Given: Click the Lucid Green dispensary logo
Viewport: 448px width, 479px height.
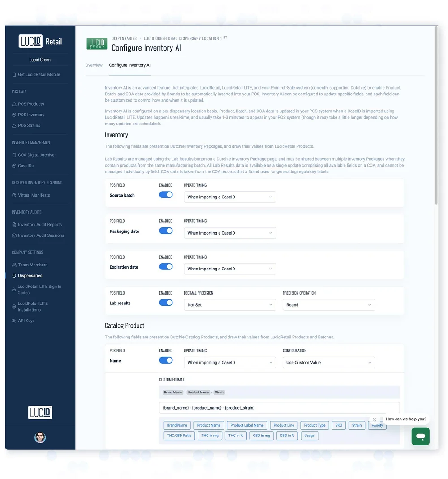Looking at the screenshot, I should pos(97,44).
